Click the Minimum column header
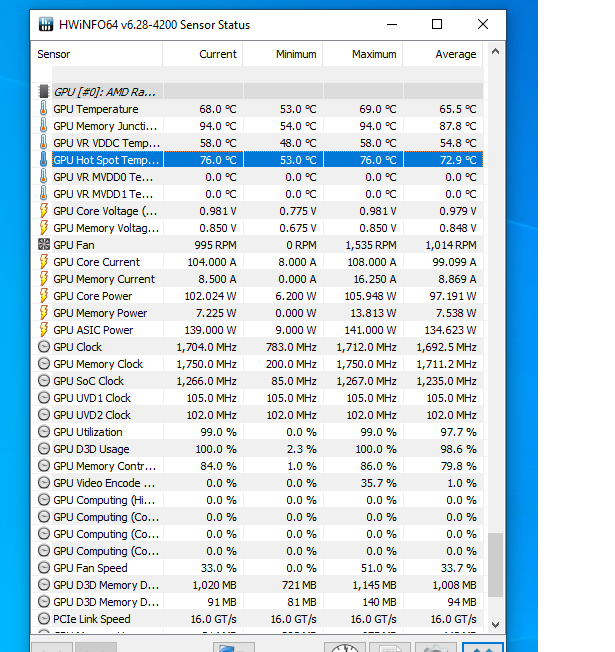The width and height of the screenshot is (615, 652). [x=283, y=54]
